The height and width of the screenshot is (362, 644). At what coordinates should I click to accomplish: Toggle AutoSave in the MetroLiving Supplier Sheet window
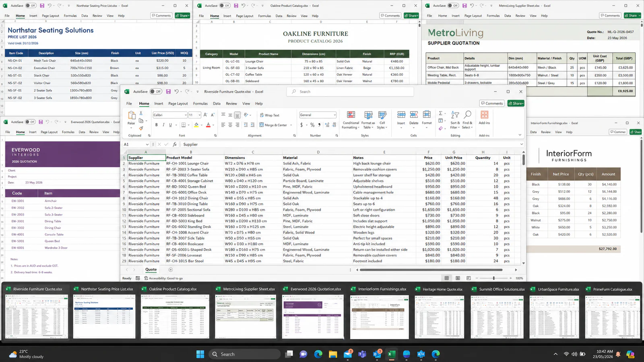(x=453, y=6)
